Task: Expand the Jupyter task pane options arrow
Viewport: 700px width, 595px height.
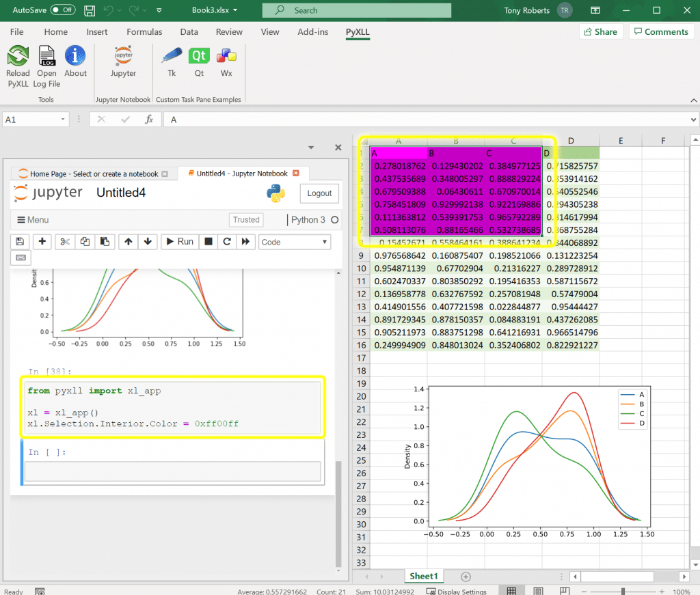Action: click(311, 148)
